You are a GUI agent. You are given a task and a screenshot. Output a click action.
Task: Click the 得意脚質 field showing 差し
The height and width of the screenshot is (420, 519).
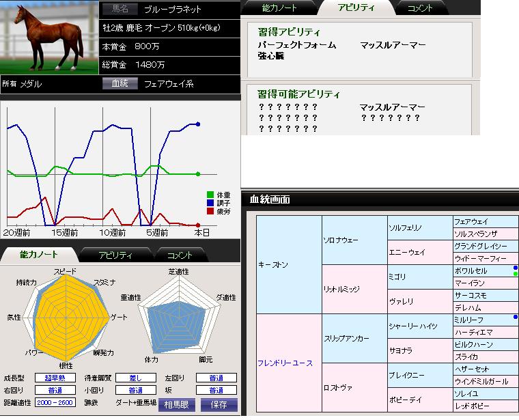click(x=136, y=378)
